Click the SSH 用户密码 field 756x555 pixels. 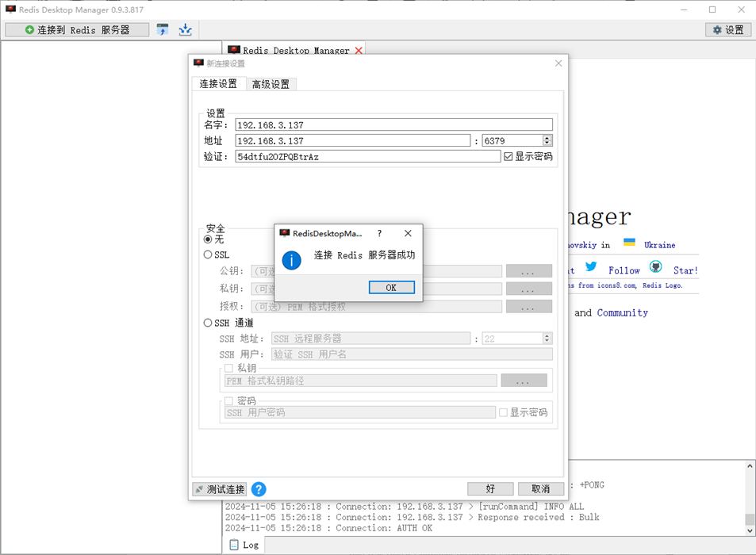(359, 412)
